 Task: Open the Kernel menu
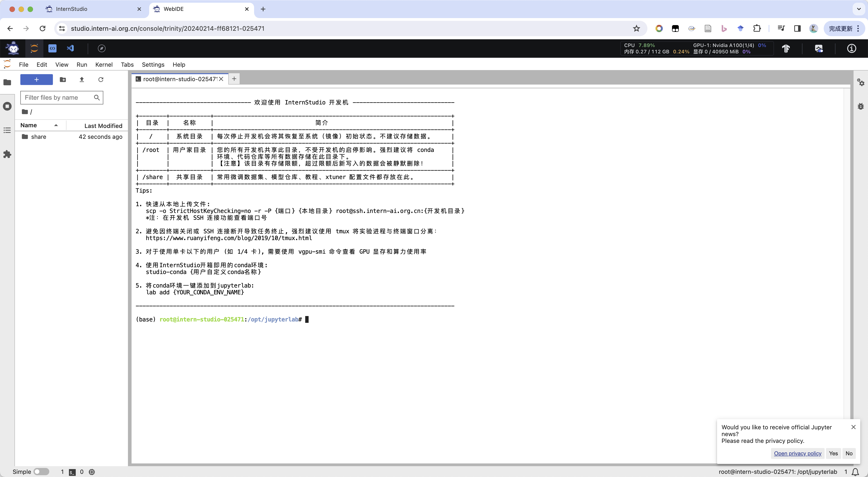click(x=104, y=65)
